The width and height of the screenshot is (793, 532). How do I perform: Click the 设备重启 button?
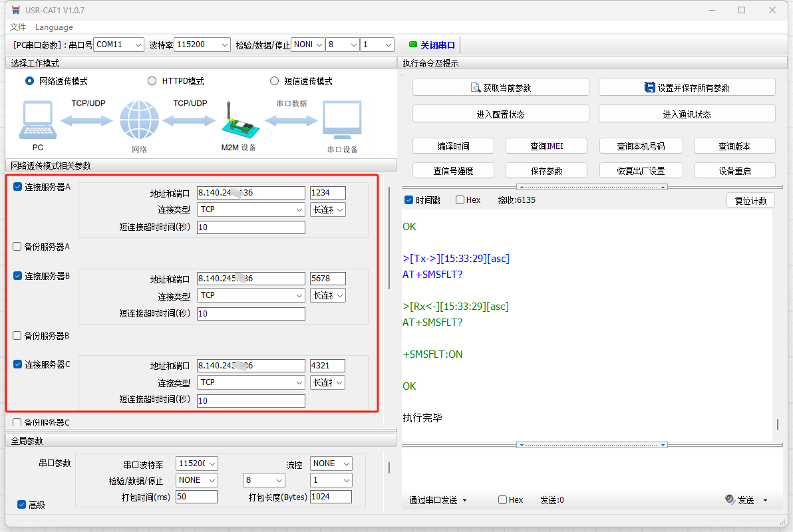734,171
